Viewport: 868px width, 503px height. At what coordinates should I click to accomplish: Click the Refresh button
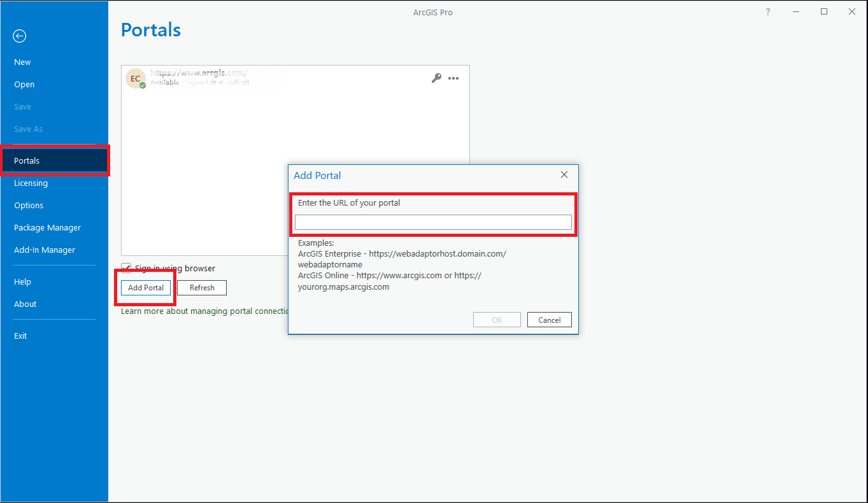pos(202,288)
